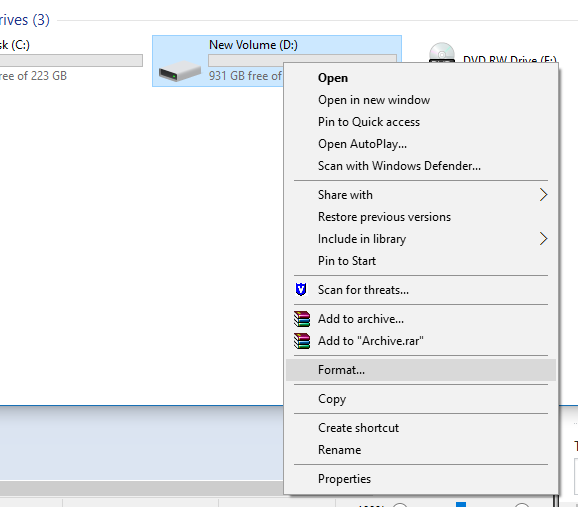Expand the Include in library submenu arrow
The height and width of the screenshot is (507, 578).
543,239
